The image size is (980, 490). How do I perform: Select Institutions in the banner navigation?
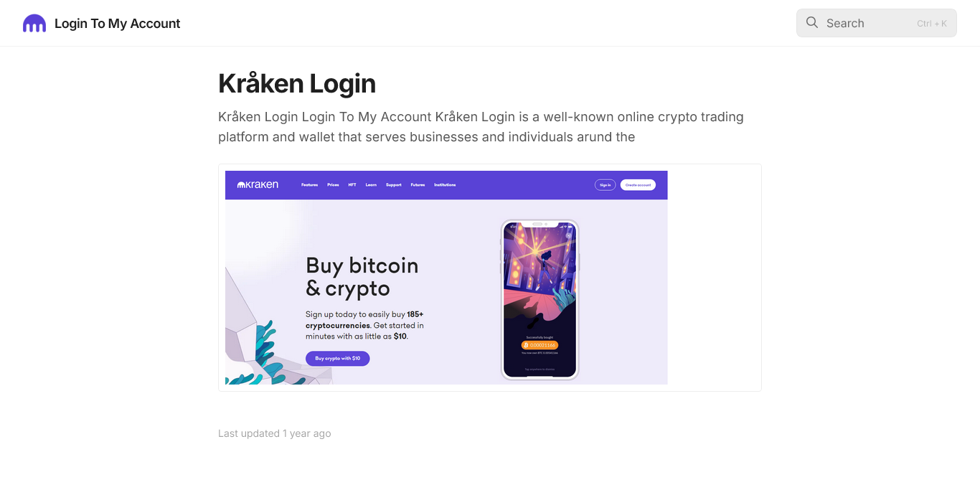click(x=445, y=185)
